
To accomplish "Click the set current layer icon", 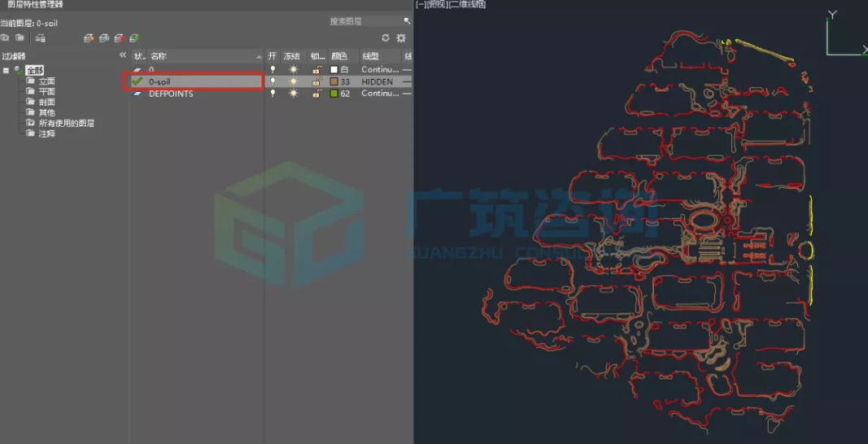I will (x=134, y=38).
